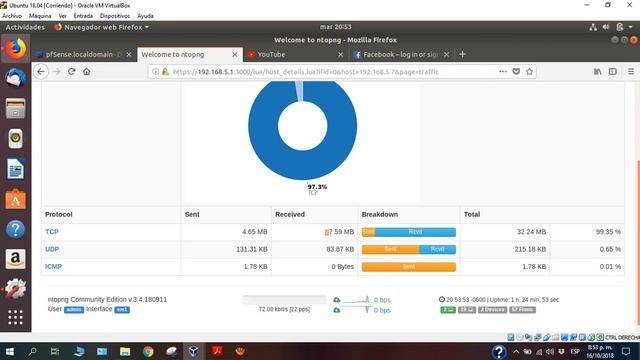Open the system settings tools icon

tap(16, 289)
